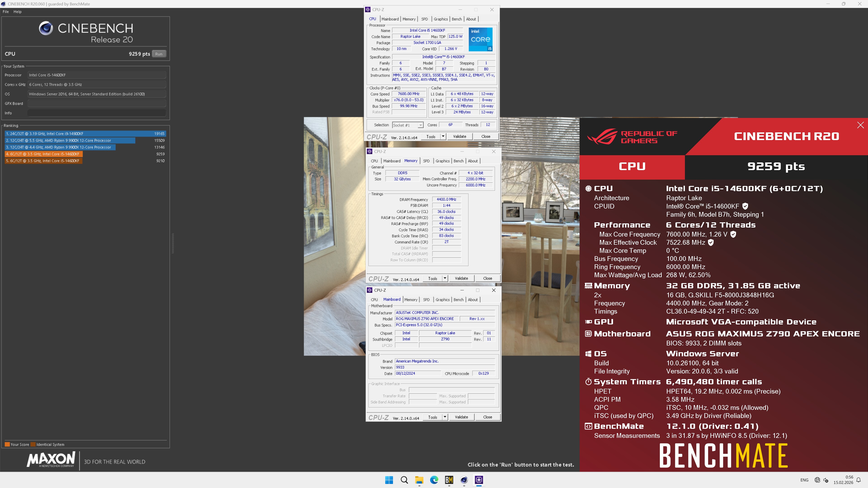Click the Processor field Intel Core i5-14600KF
Image resolution: width=868 pixels, height=488 pixels.
click(x=97, y=75)
